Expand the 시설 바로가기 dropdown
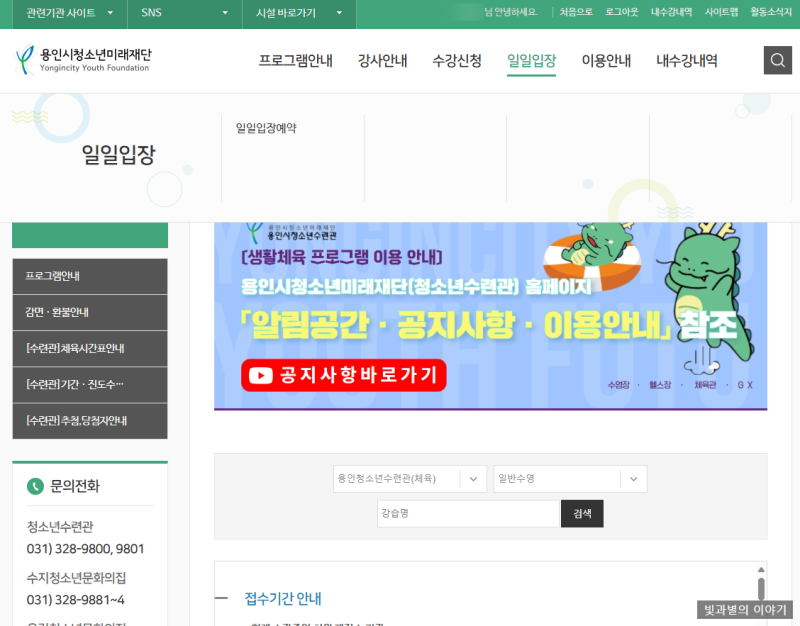The width and height of the screenshot is (800, 626). point(299,13)
